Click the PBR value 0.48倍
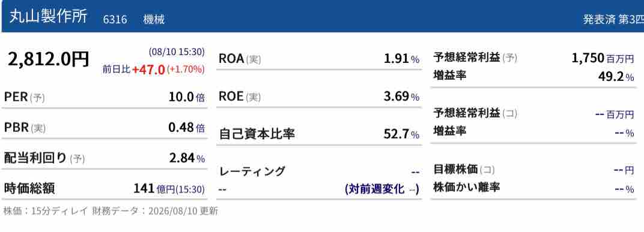The height and width of the screenshot is (232, 644). click(x=186, y=128)
